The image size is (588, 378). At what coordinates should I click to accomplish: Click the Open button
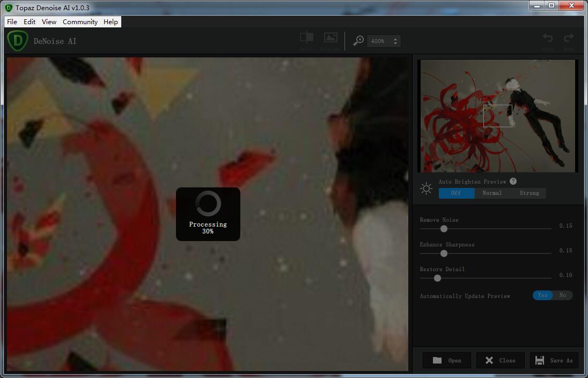coord(447,360)
